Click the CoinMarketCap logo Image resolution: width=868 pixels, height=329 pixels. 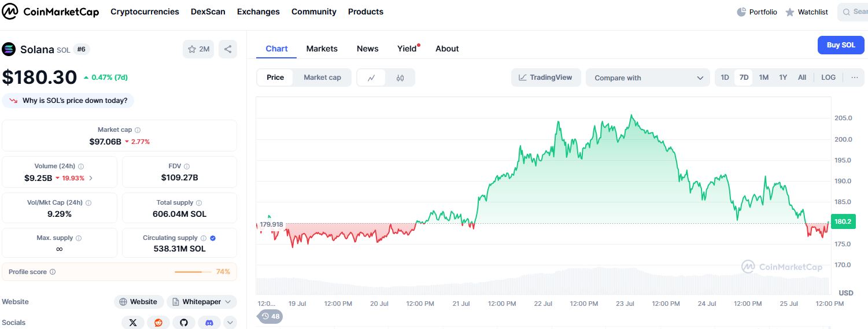tap(50, 12)
